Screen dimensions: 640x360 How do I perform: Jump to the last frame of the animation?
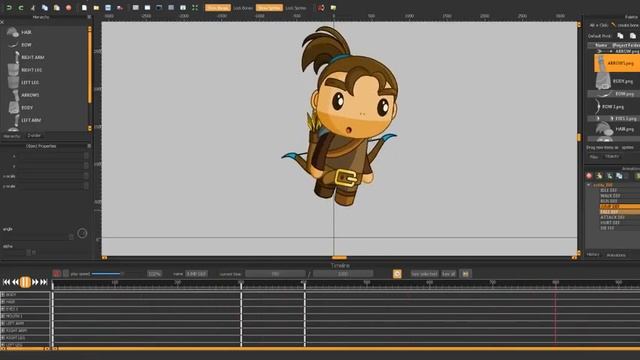(x=44, y=282)
